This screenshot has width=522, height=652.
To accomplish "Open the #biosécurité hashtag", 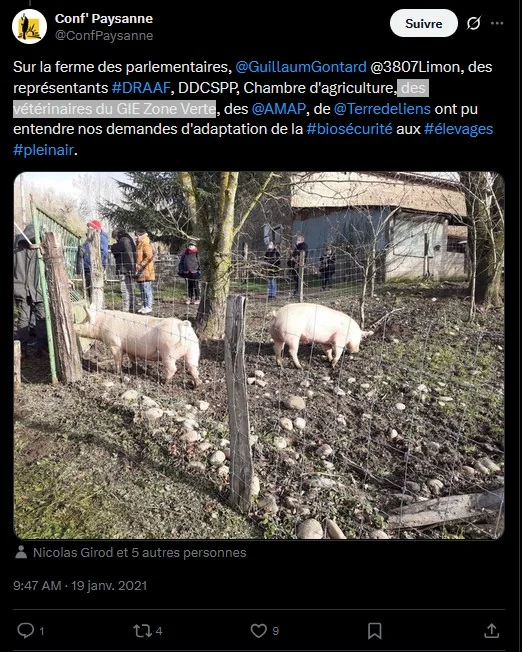I will (349, 129).
